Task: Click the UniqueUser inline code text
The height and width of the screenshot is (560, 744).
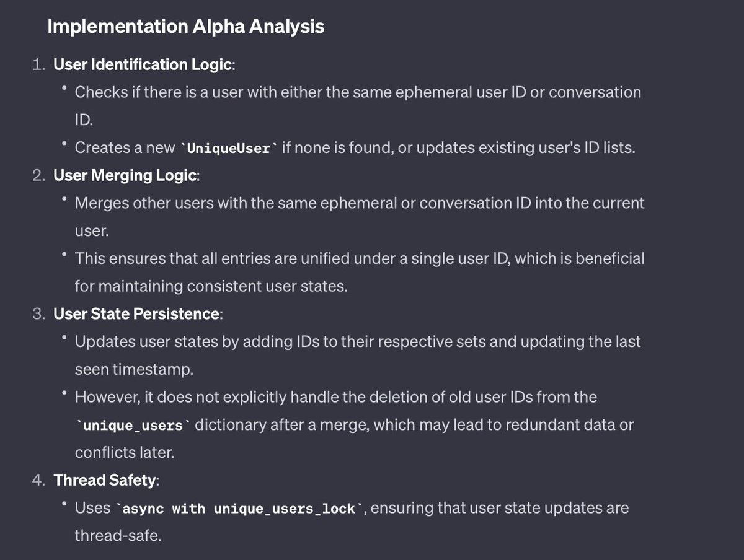Action: 229,149
